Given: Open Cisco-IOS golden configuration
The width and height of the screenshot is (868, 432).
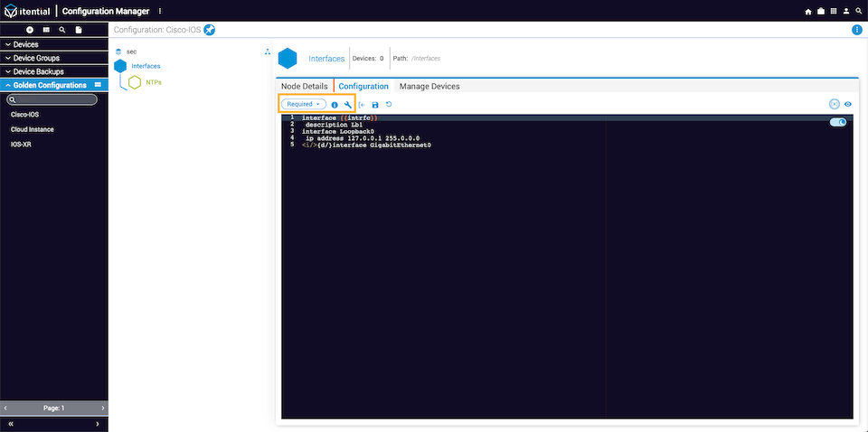Looking at the screenshot, I should [x=25, y=115].
